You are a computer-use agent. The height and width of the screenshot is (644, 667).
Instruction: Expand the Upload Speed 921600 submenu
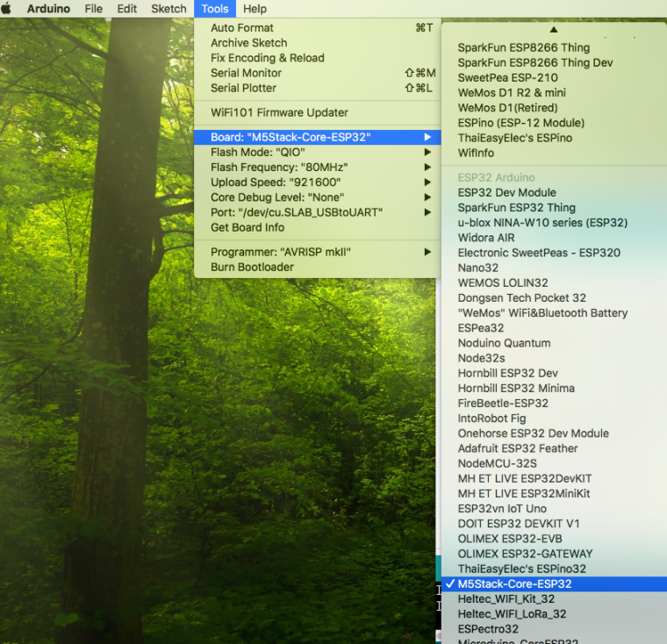pos(318,182)
